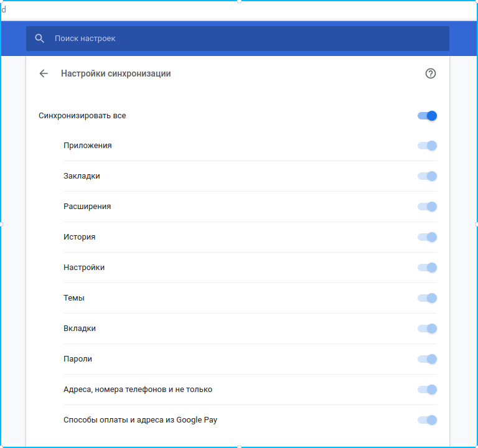Toggle the Приложения sync switch
478x448 pixels.
coord(427,146)
